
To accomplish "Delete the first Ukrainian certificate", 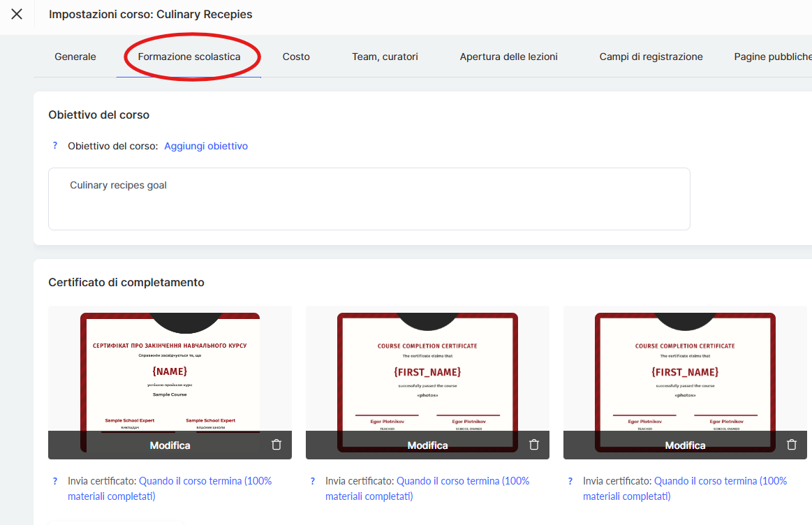I will click(276, 445).
